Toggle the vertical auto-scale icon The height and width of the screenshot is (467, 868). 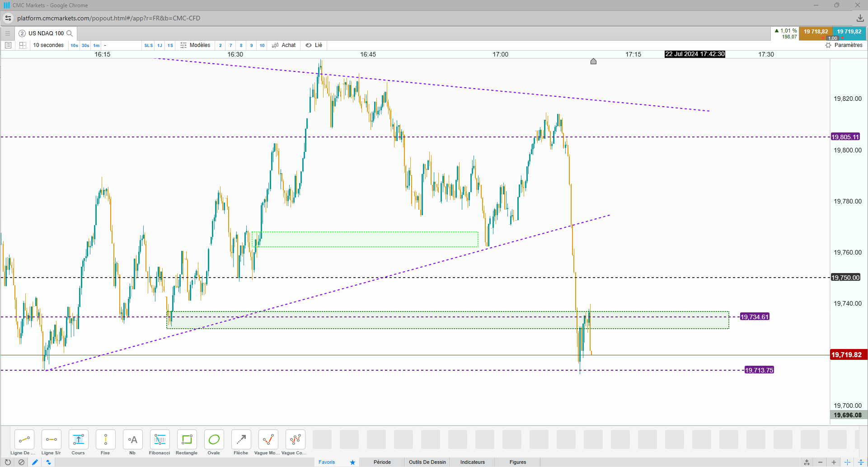click(861, 462)
